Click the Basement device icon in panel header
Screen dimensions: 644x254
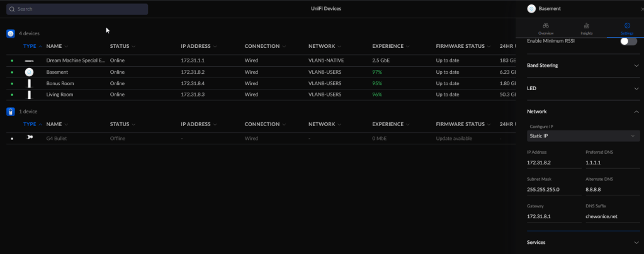531,9
